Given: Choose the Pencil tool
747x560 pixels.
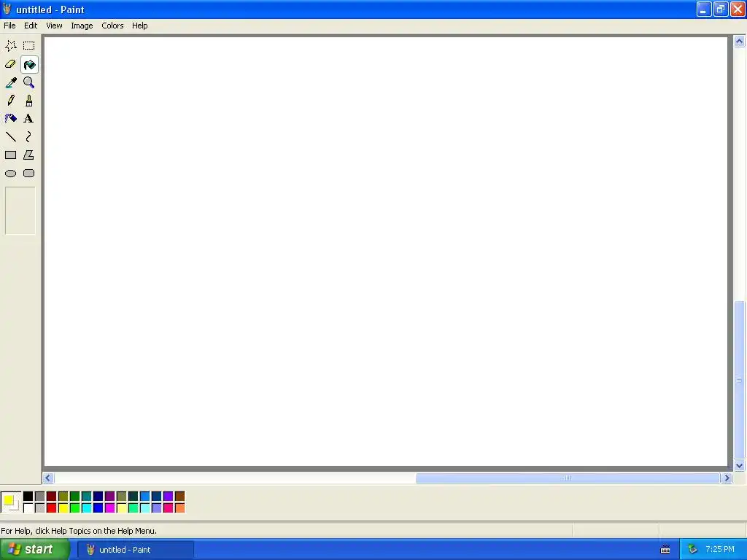Looking at the screenshot, I should pyautogui.click(x=10, y=101).
